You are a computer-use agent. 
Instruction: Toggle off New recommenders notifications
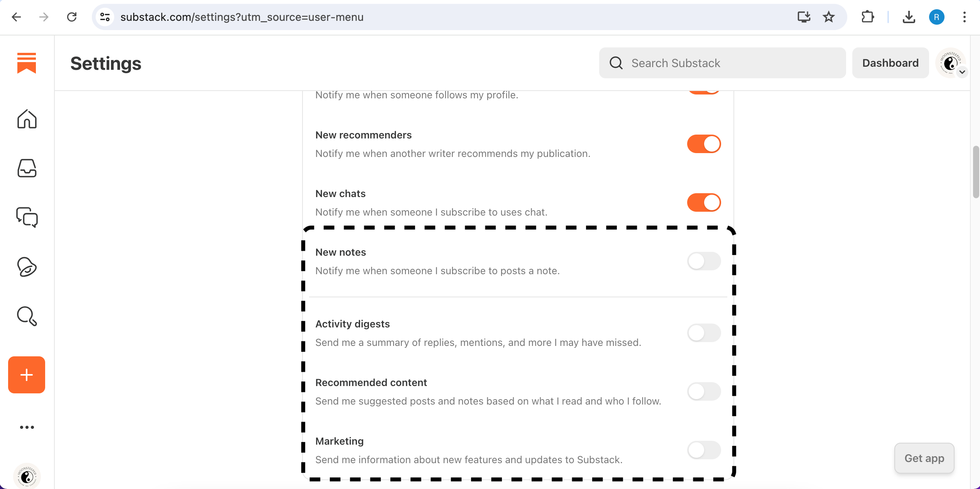tap(703, 143)
